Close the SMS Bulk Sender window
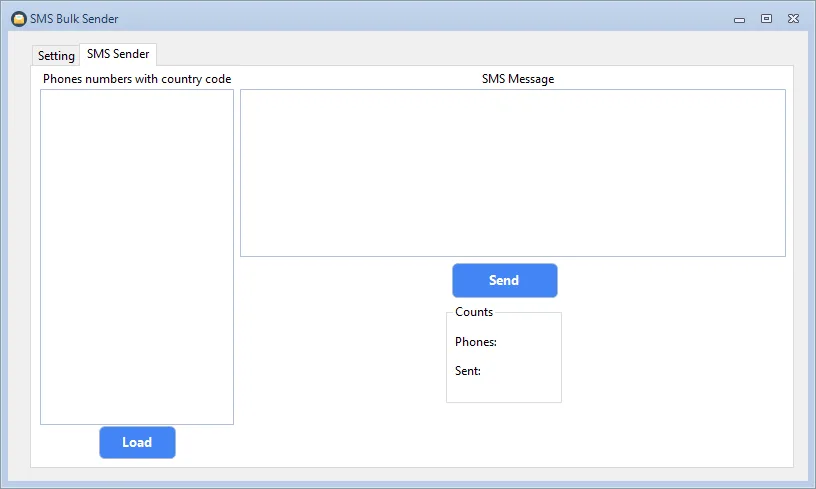Screen dimensions: 816x489 click(793, 19)
